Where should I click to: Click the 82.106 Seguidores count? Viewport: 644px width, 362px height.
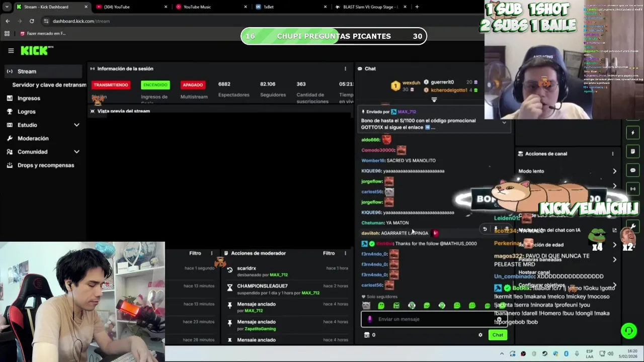268,84
